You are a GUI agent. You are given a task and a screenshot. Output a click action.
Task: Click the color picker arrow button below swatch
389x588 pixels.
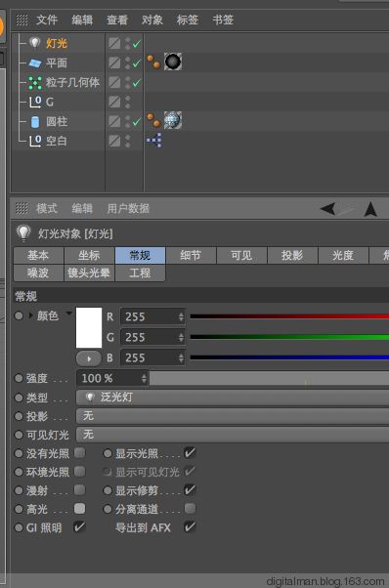click(89, 358)
